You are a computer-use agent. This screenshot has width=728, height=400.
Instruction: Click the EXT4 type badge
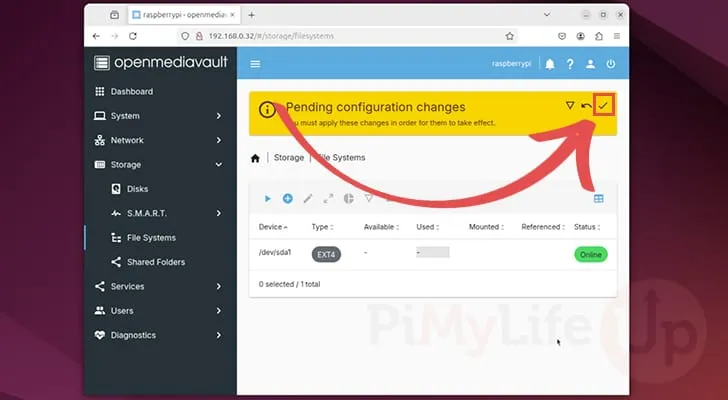(x=326, y=255)
